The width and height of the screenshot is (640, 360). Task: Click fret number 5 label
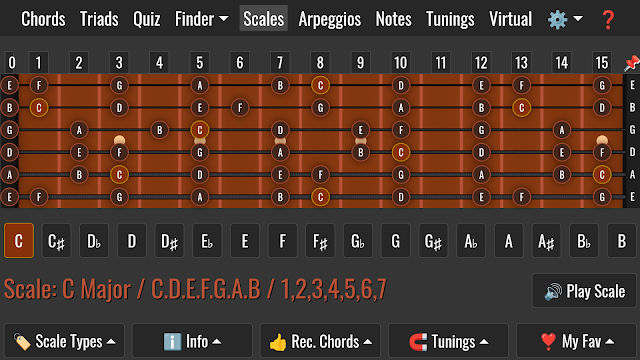pos(200,63)
